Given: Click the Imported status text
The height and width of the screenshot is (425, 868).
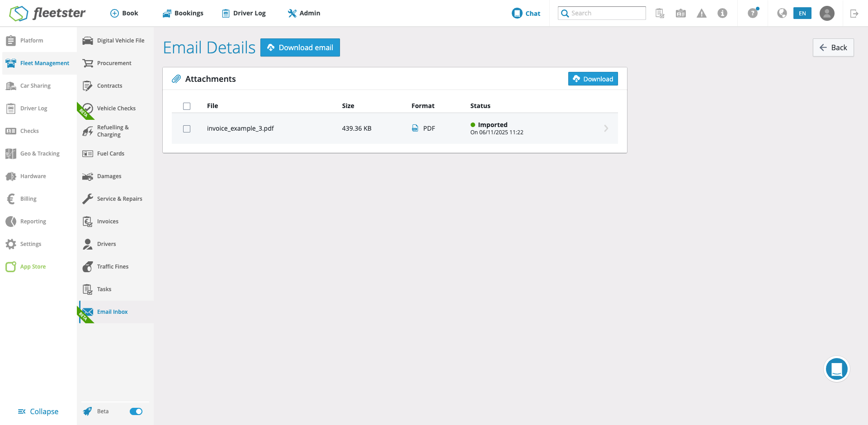Looking at the screenshot, I should (x=493, y=125).
